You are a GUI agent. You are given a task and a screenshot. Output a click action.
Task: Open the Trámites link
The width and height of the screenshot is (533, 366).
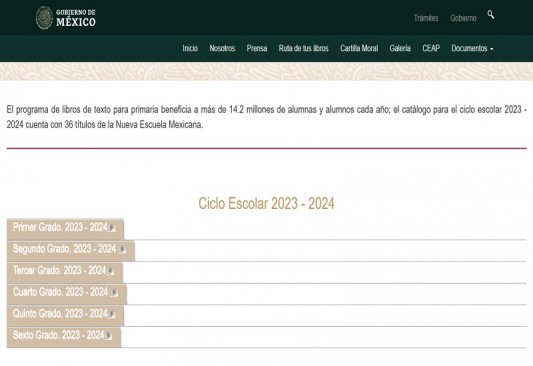426,18
